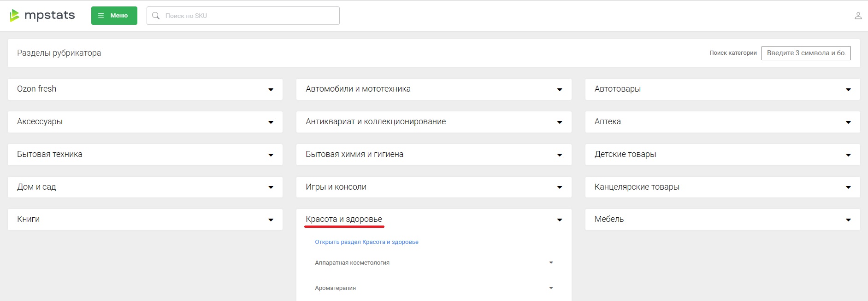Screen dimensions: 868x301
Task: Focus the Поиск по SKU field
Action: [249, 16]
